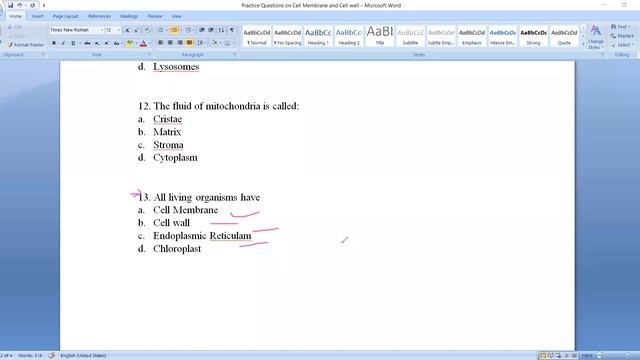
Task: Switch to Print Layout view in status bar
Action: (542, 356)
